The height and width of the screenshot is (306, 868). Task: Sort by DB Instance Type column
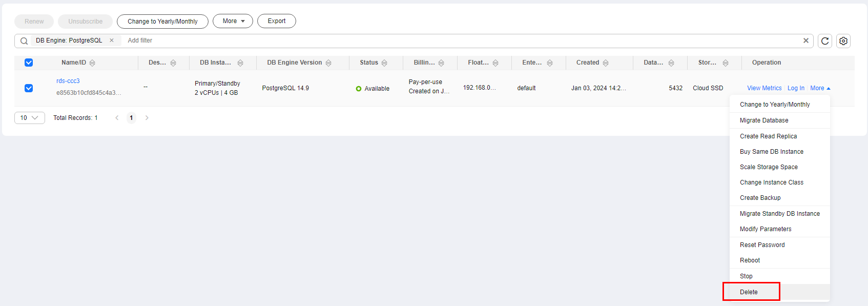click(x=240, y=63)
